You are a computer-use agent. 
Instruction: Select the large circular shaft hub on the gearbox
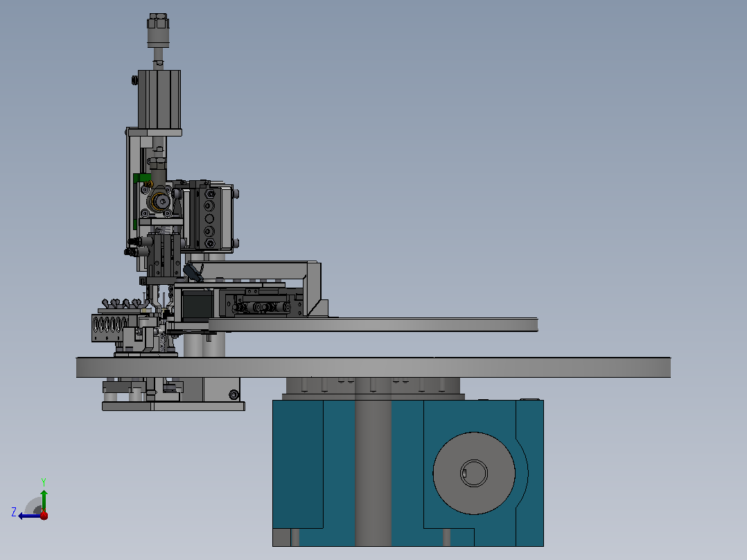click(x=473, y=473)
